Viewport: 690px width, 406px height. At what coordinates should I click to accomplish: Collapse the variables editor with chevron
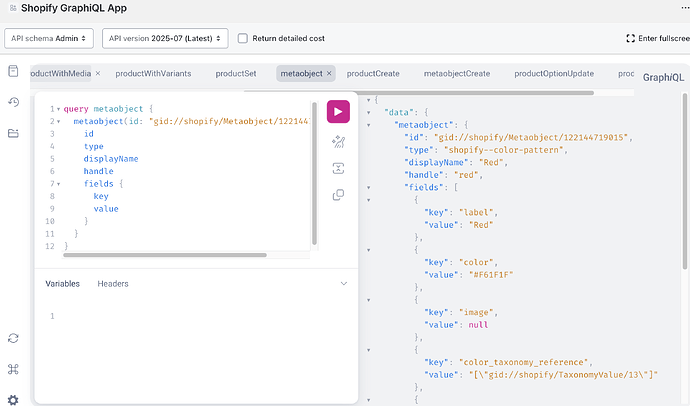point(344,284)
